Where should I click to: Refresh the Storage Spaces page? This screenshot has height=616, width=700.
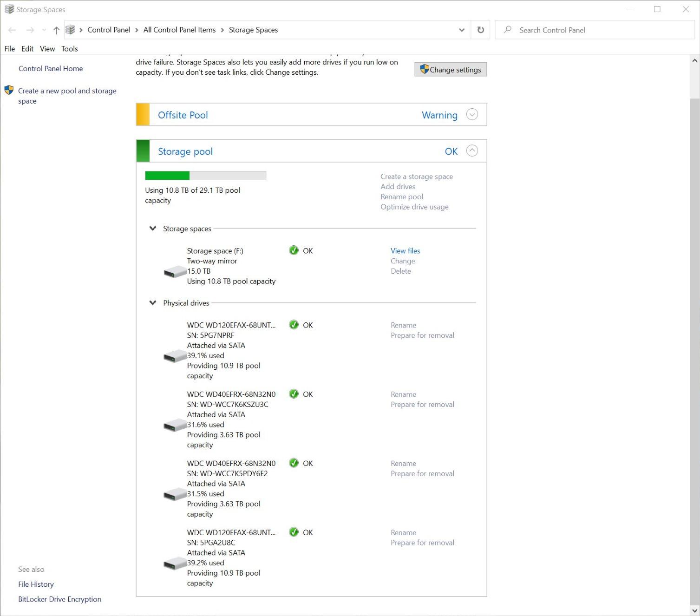481,30
